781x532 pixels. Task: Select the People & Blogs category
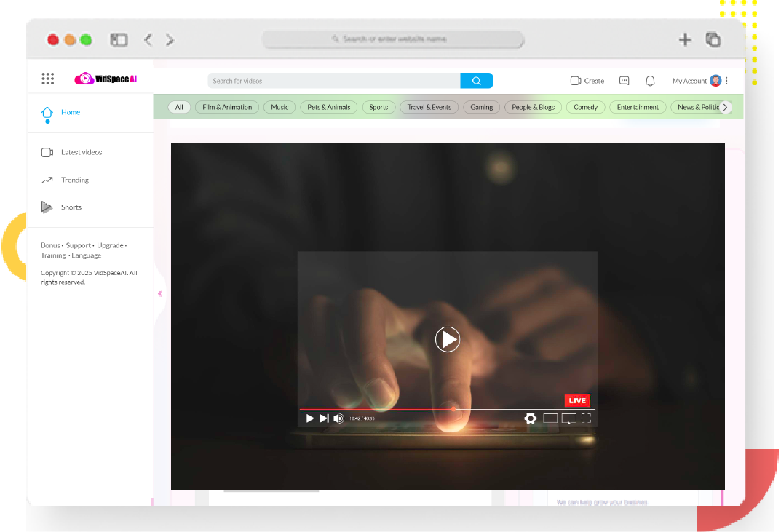534,107
